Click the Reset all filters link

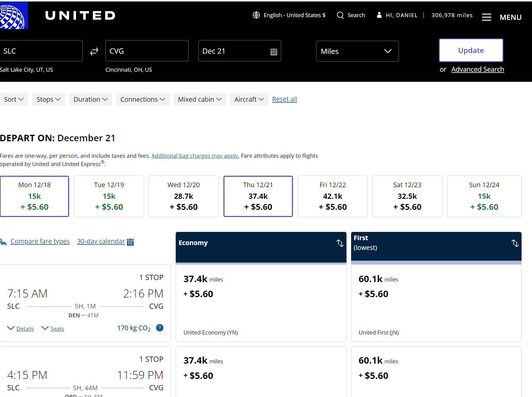click(284, 99)
